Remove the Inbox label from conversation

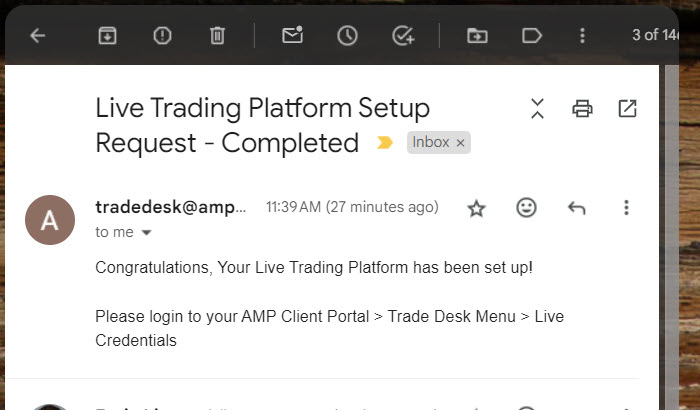pyautogui.click(x=461, y=143)
